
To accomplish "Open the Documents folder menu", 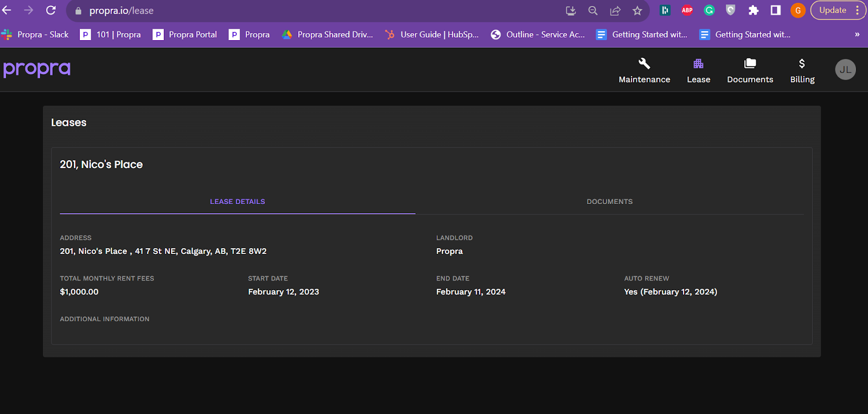I will tap(750, 71).
